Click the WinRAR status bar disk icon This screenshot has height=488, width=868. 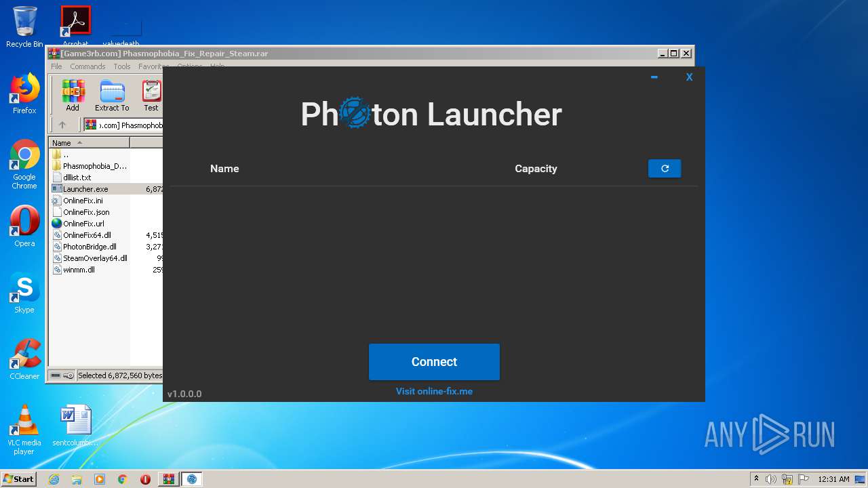click(x=56, y=375)
